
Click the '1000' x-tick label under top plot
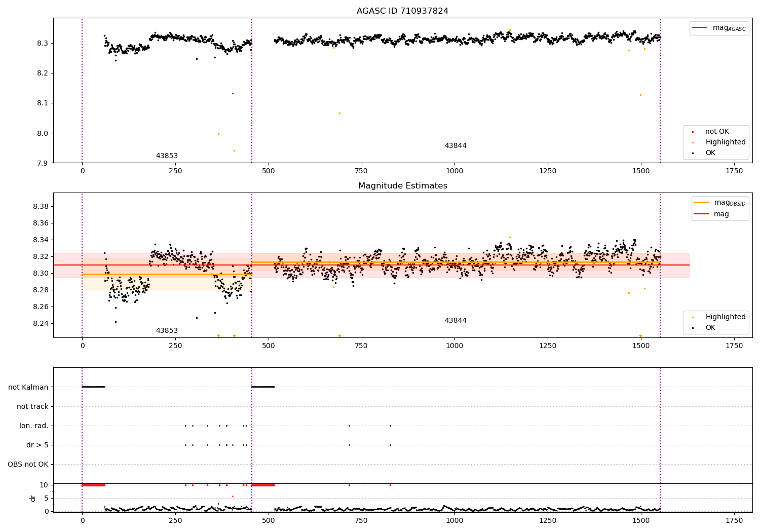pos(454,171)
